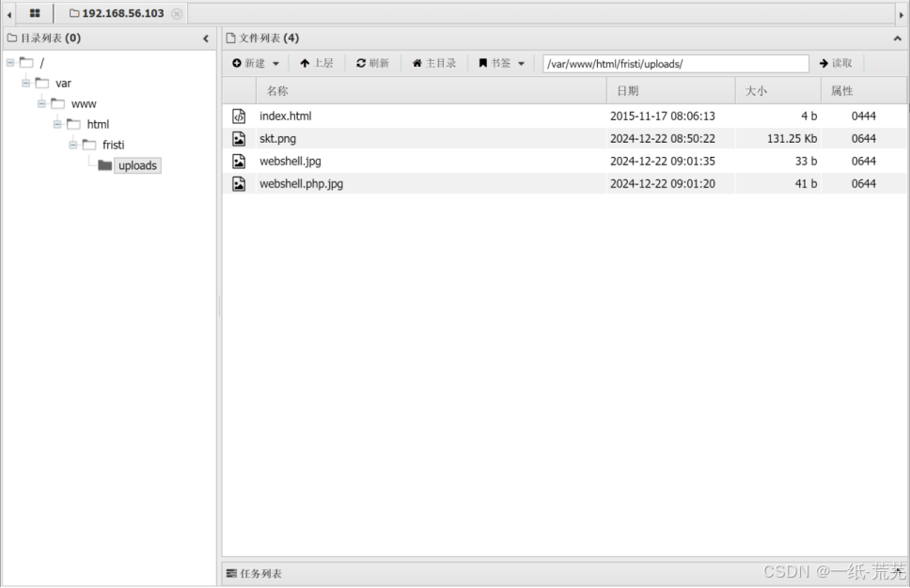The image size is (910, 588).
Task: Refresh file list with 刷新
Action: point(372,63)
